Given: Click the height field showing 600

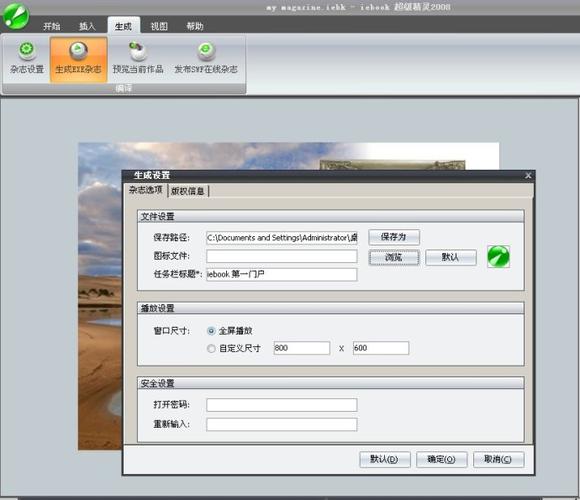Looking at the screenshot, I should (x=381, y=348).
